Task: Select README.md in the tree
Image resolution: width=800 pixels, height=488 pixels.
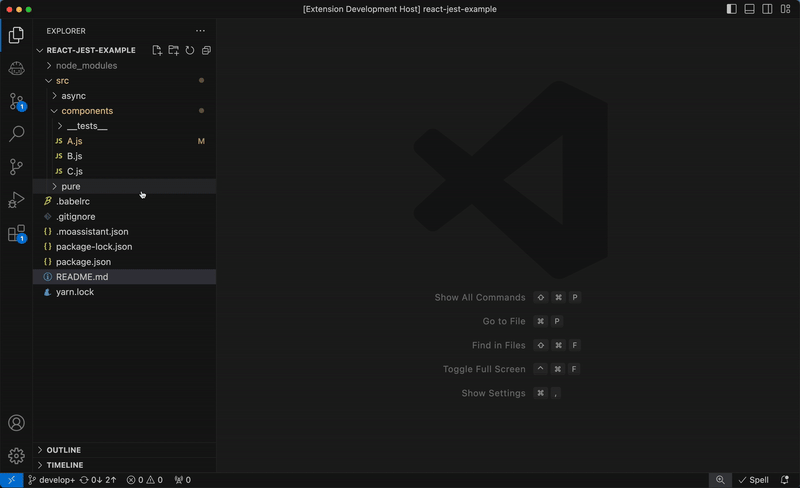Action: pos(124,277)
